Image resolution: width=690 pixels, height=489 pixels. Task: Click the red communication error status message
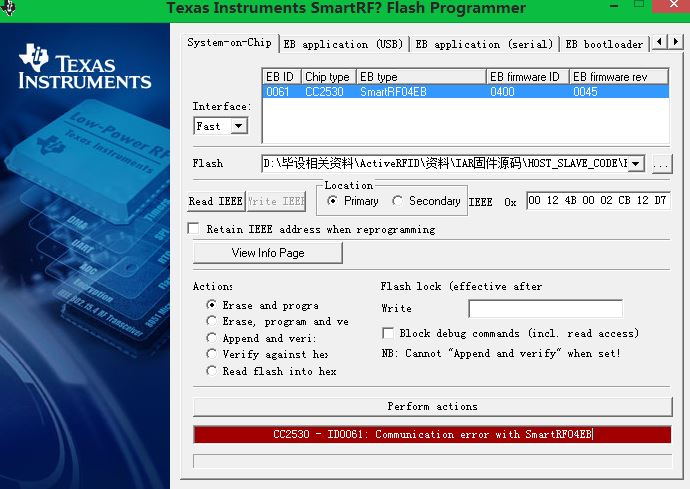point(433,434)
